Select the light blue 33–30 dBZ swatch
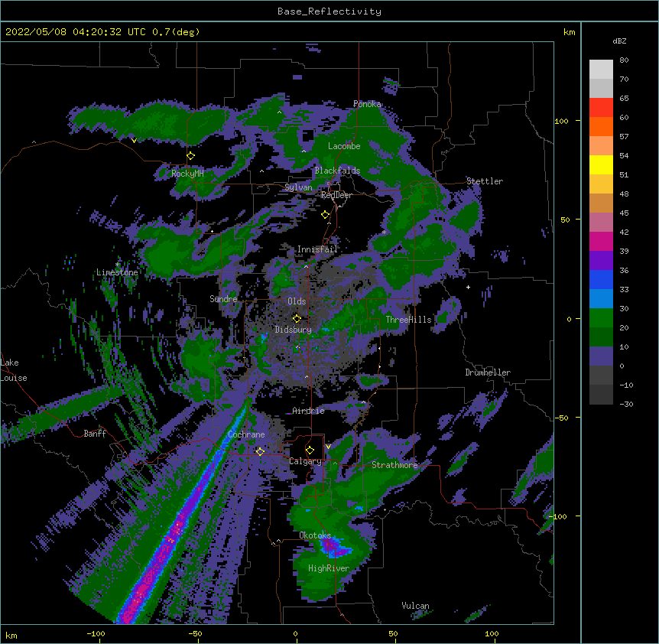 click(601, 299)
